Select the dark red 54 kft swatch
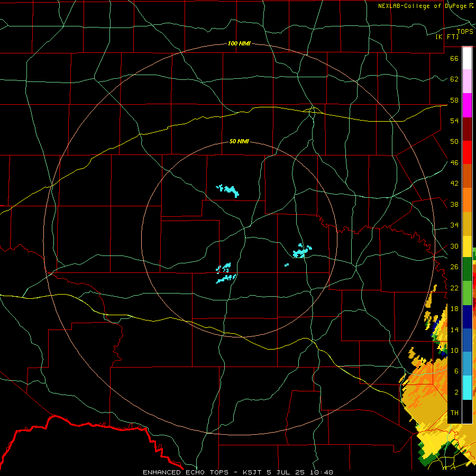 coord(467,129)
